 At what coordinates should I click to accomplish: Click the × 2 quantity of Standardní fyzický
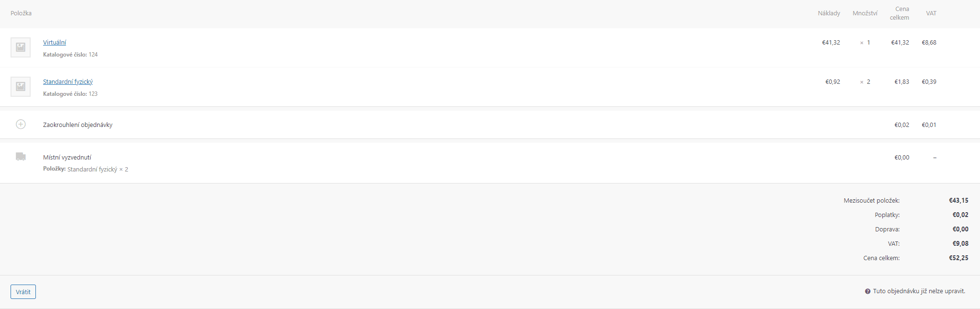tap(865, 82)
